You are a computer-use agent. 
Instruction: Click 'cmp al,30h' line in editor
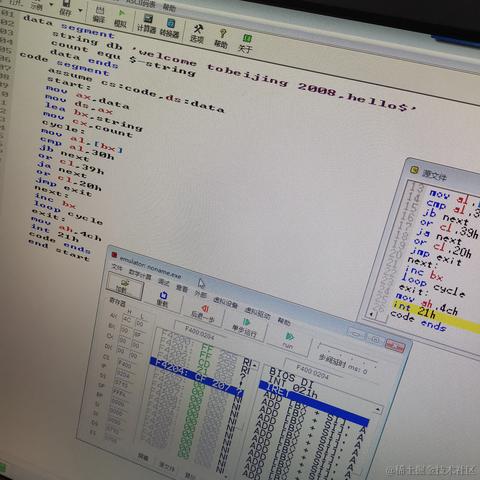pos(77,148)
